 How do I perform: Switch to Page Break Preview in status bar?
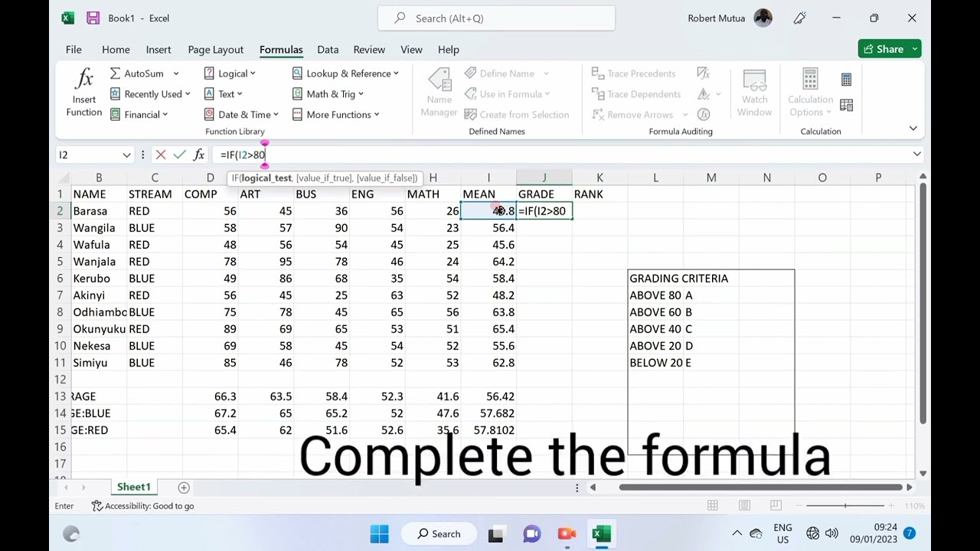pyautogui.click(x=776, y=506)
